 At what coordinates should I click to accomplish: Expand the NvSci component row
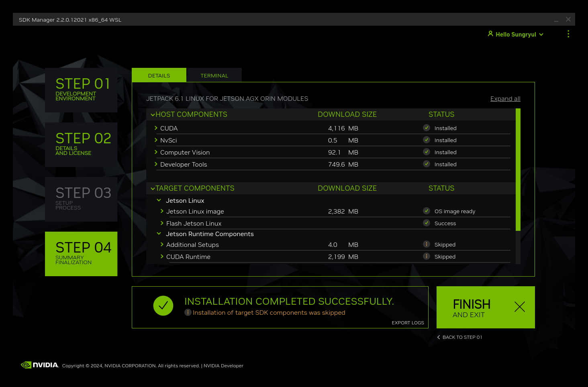click(156, 140)
